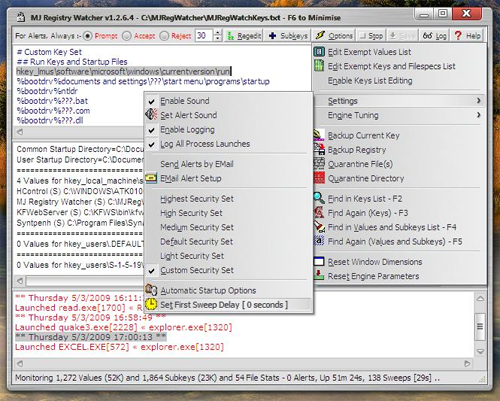Click the EMail Alert Setup icon
500x401 pixels.
tap(151, 178)
